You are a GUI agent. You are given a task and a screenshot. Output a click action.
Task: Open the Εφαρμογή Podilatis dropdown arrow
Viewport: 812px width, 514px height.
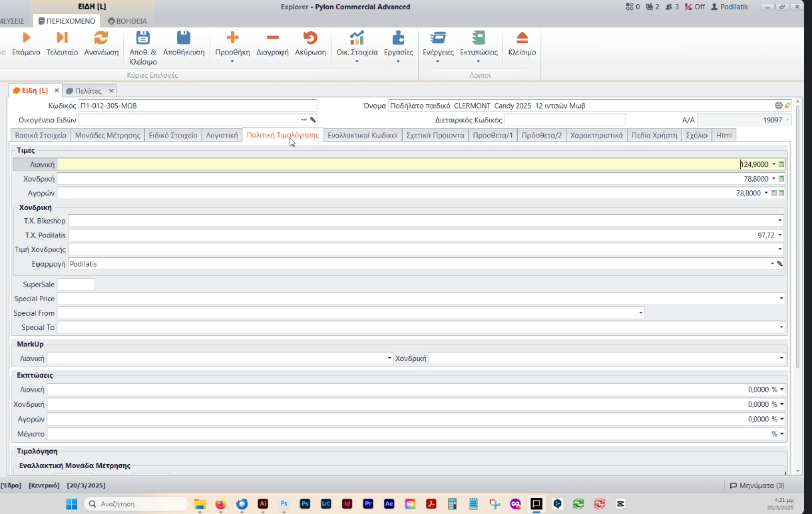(x=773, y=264)
